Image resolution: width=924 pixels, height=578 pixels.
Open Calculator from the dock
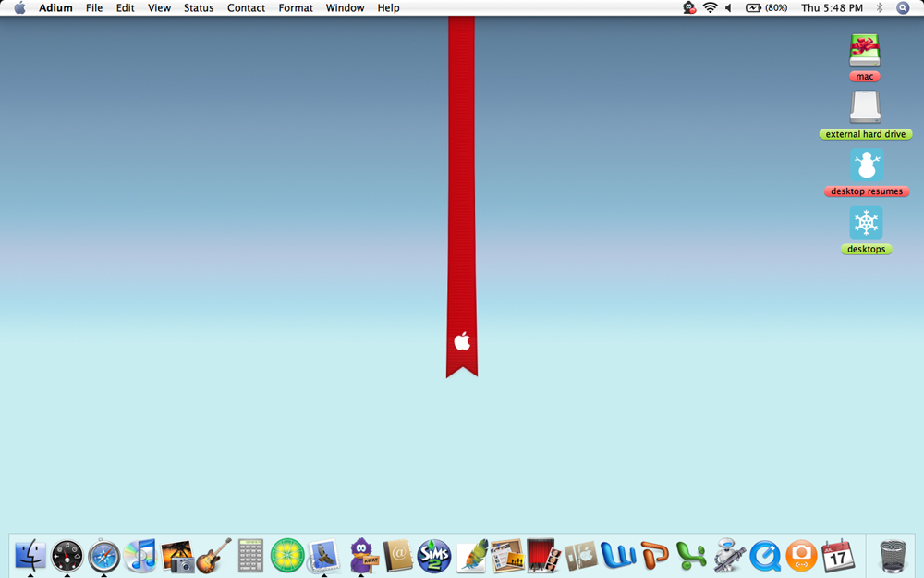tap(250, 556)
